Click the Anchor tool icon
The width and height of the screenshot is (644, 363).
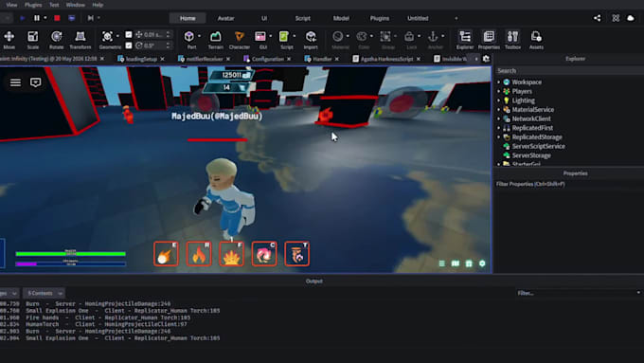[434, 37]
